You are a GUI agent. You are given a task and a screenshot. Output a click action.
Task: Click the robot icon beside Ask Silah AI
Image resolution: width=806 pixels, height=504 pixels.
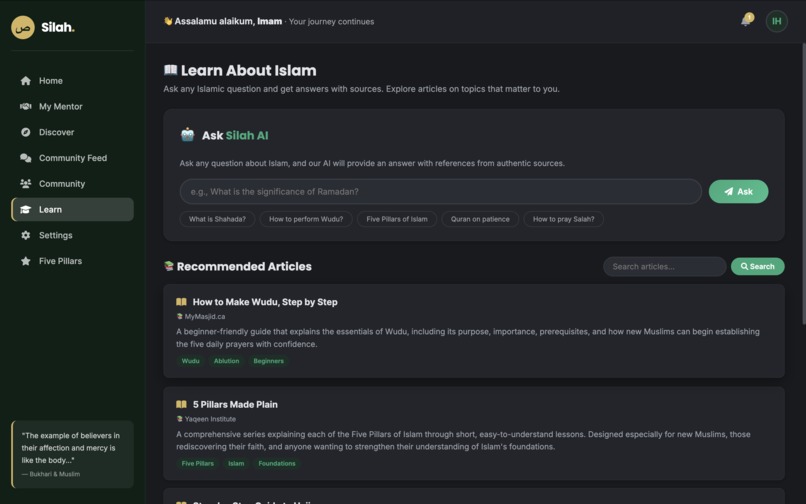(x=188, y=135)
